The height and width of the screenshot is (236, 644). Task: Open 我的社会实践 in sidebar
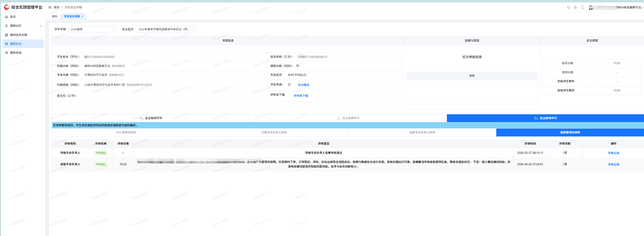pyautogui.click(x=23, y=35)
